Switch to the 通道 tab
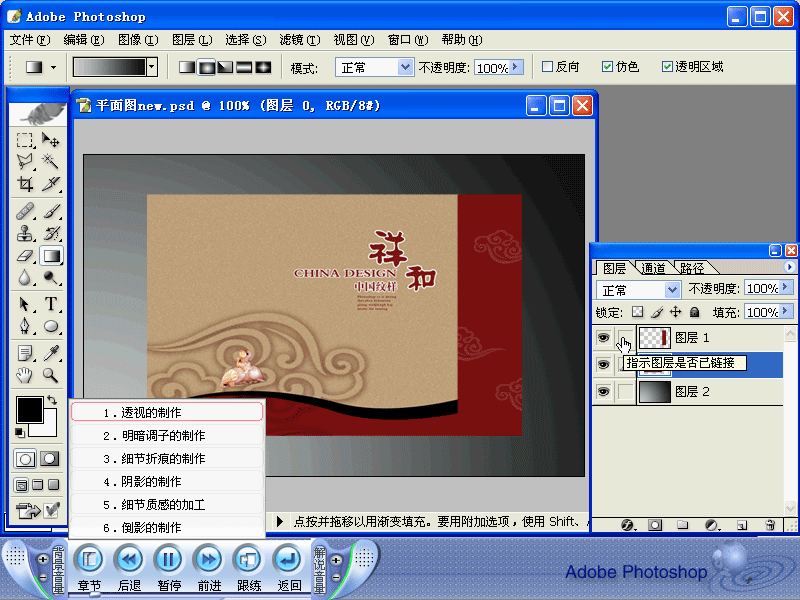800x600 pixels. (654, 268)
